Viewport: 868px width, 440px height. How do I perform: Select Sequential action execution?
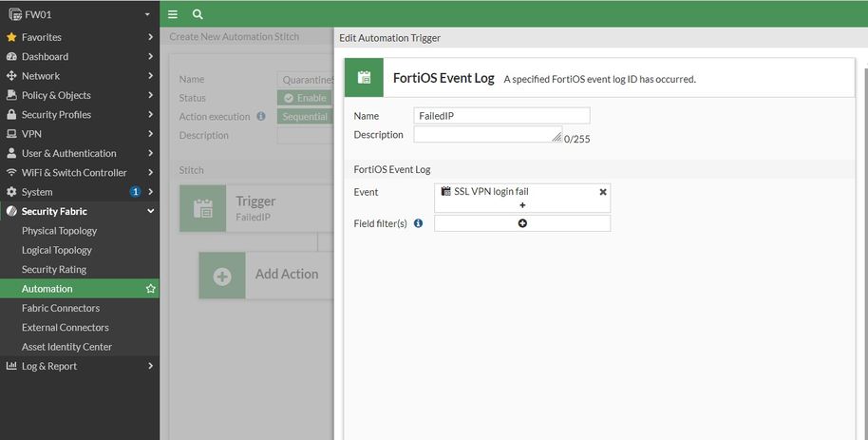(305, 117)
